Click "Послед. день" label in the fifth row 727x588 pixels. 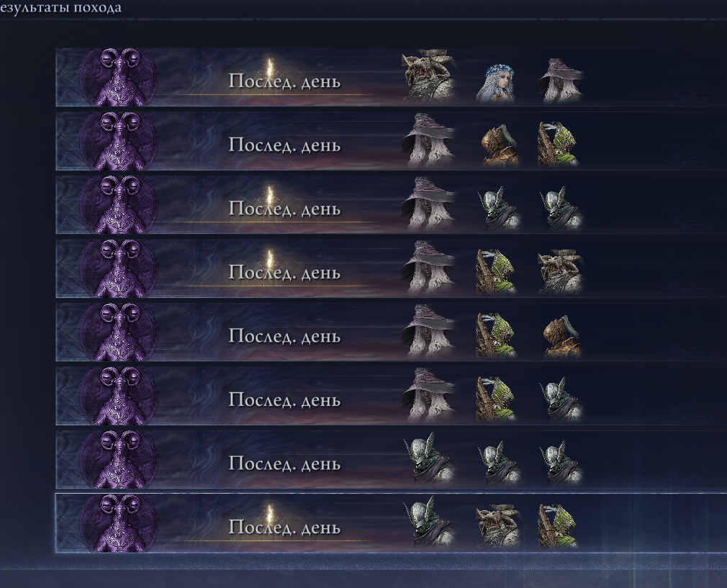coord(284,335)
